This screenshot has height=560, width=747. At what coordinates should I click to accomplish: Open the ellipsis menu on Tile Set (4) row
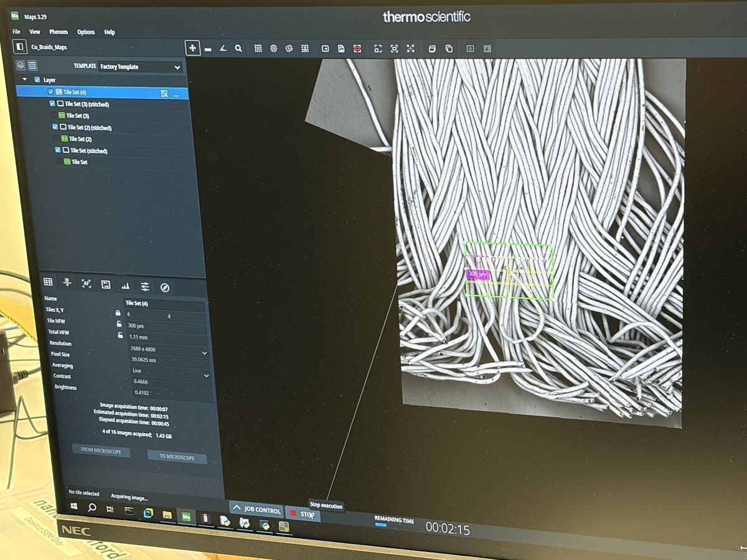click(177, 95)
